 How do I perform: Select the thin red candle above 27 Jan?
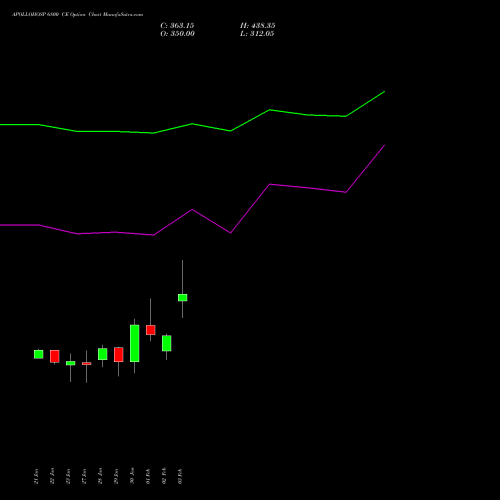(x=87, y=364)
